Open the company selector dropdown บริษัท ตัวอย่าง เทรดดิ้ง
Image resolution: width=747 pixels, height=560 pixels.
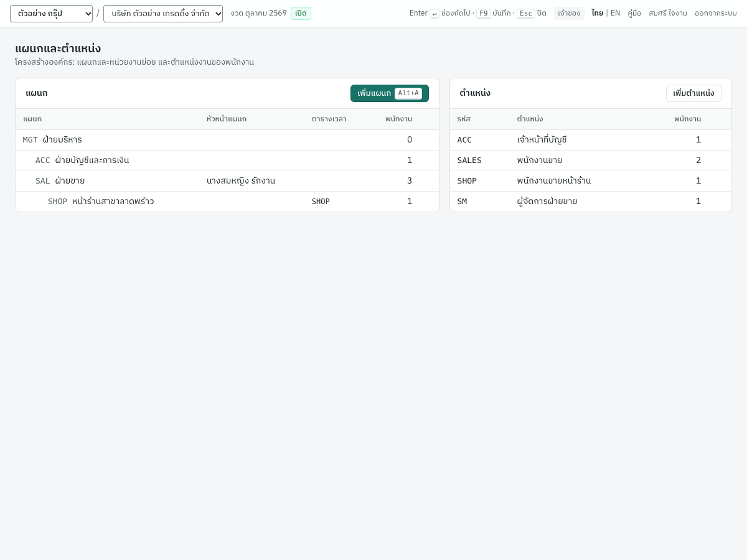163,14
